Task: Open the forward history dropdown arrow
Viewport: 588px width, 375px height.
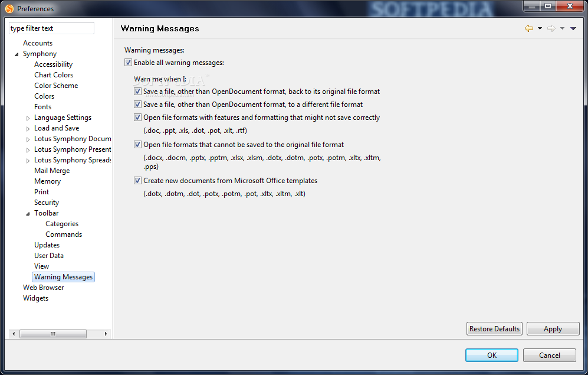Action: [562, 28]
